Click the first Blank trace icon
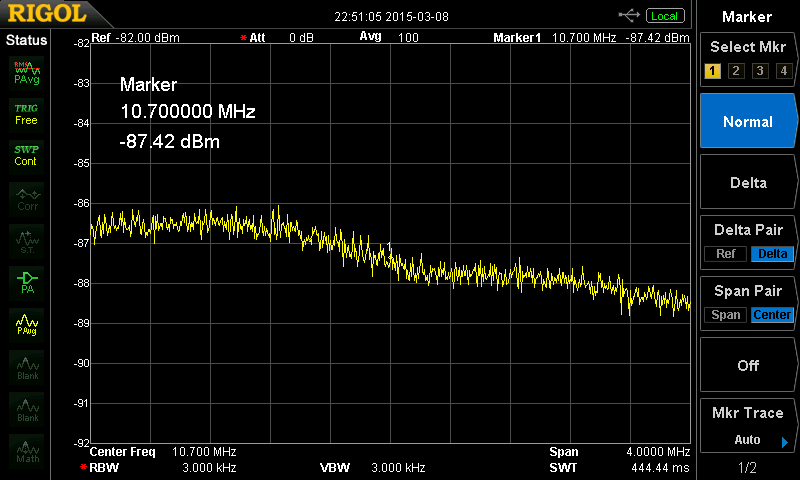 (27, 367)
